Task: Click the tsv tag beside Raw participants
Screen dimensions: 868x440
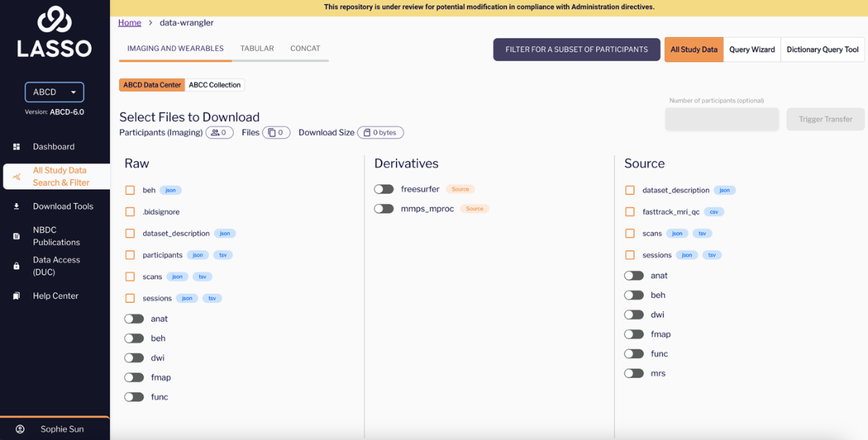Action: [x=223, y=255]
